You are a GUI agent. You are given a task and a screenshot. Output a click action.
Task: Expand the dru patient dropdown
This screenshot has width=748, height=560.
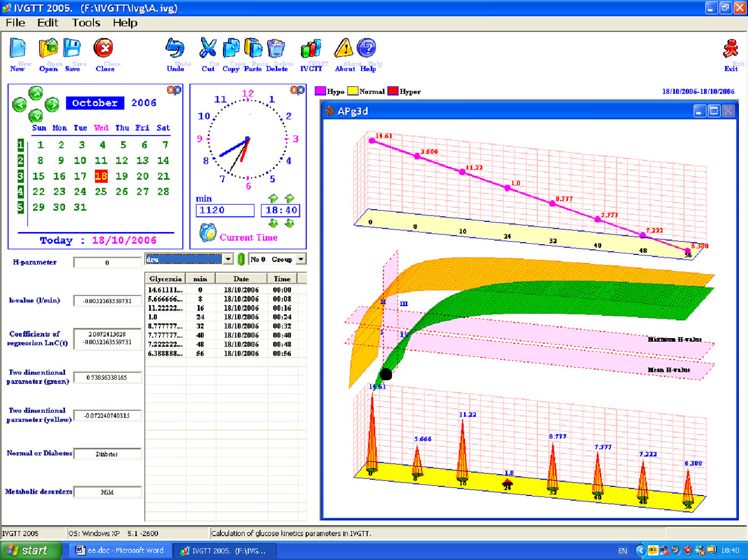point(228,259)
